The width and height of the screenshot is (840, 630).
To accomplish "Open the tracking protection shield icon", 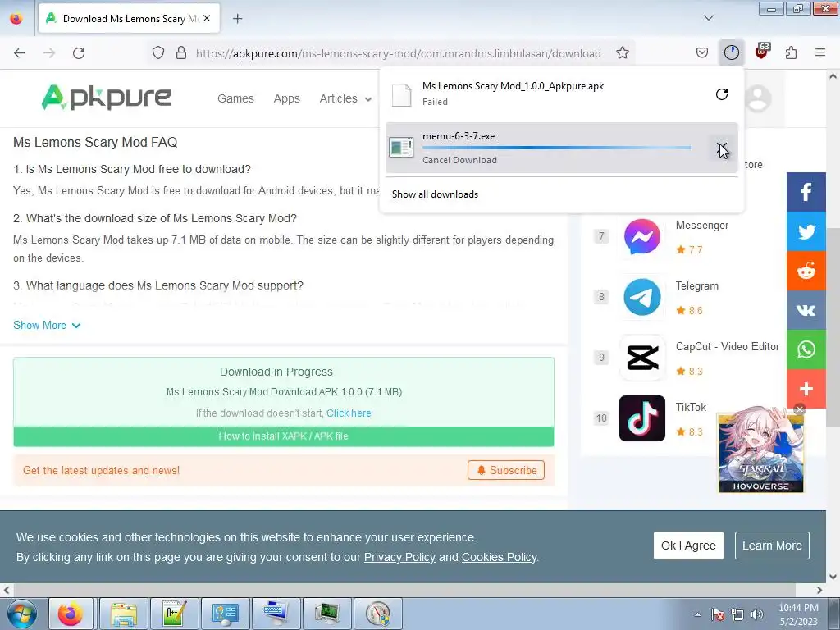I will coord(158,53).
